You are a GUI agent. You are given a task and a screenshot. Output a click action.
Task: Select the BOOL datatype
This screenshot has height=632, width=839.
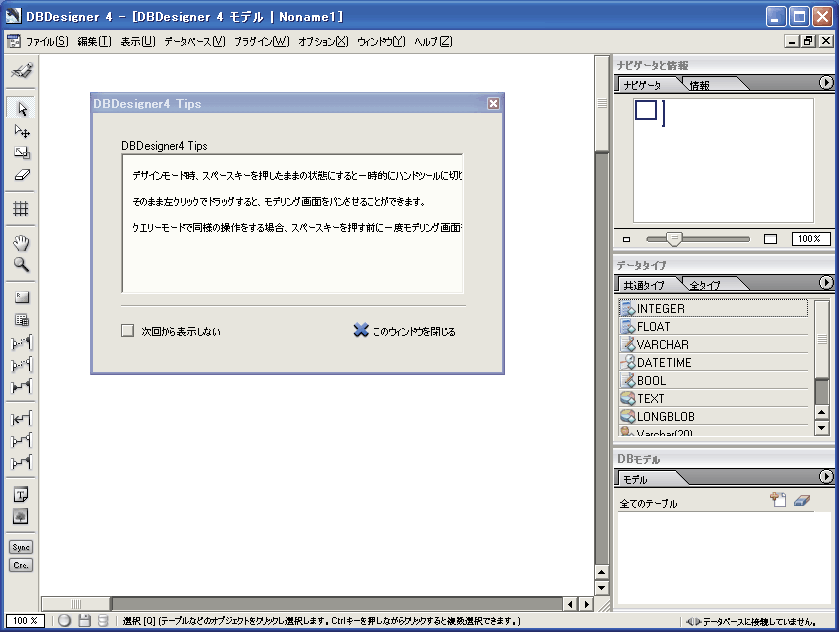coord(714,380)
